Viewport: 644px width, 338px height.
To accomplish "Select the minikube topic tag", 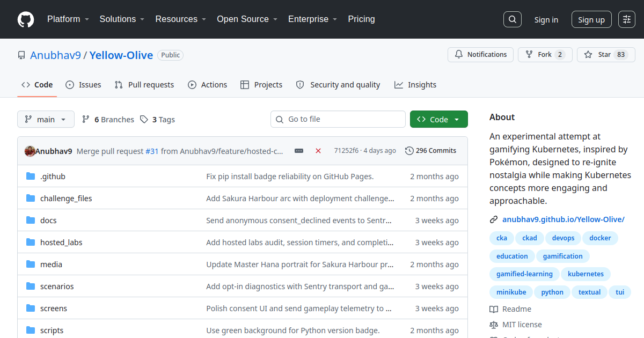I will coord(511,292).
